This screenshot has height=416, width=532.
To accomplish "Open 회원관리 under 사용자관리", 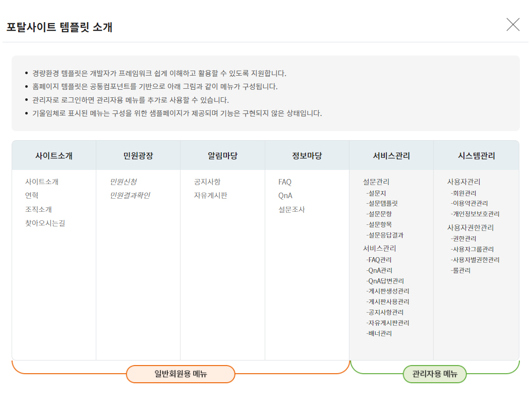I will tap(463, 193).
